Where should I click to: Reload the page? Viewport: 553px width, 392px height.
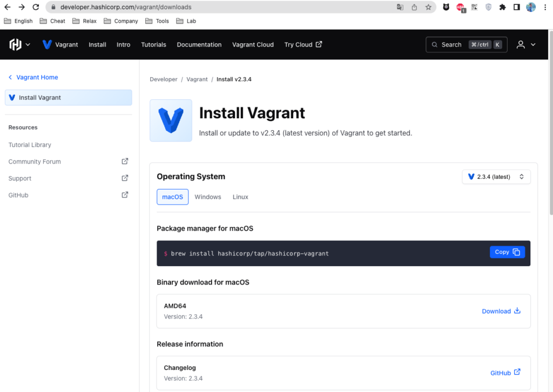[36, 7]
